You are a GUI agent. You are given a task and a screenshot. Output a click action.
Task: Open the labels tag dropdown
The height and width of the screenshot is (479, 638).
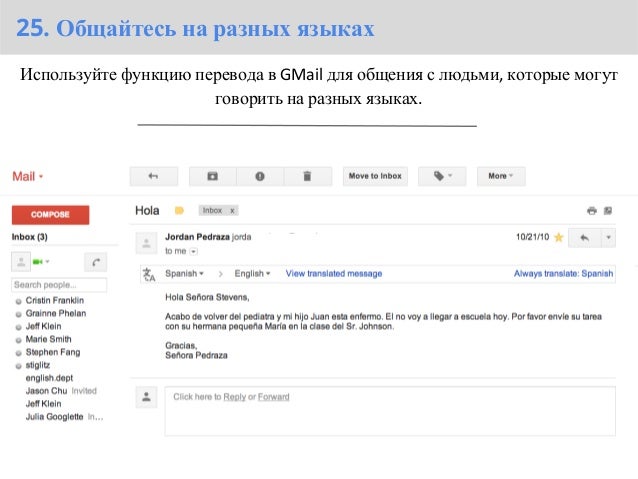(x=442, y=176)
